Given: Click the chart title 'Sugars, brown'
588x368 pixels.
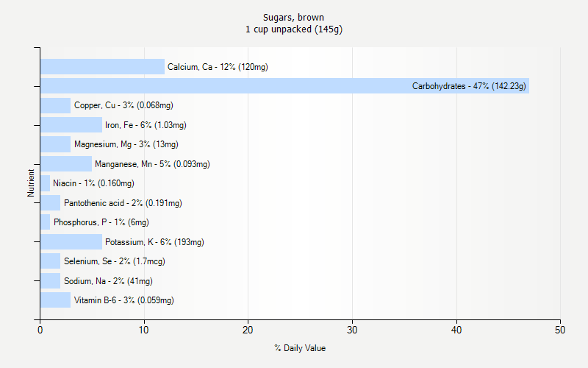Looking at the screenshot, I should tap(293, 18).
